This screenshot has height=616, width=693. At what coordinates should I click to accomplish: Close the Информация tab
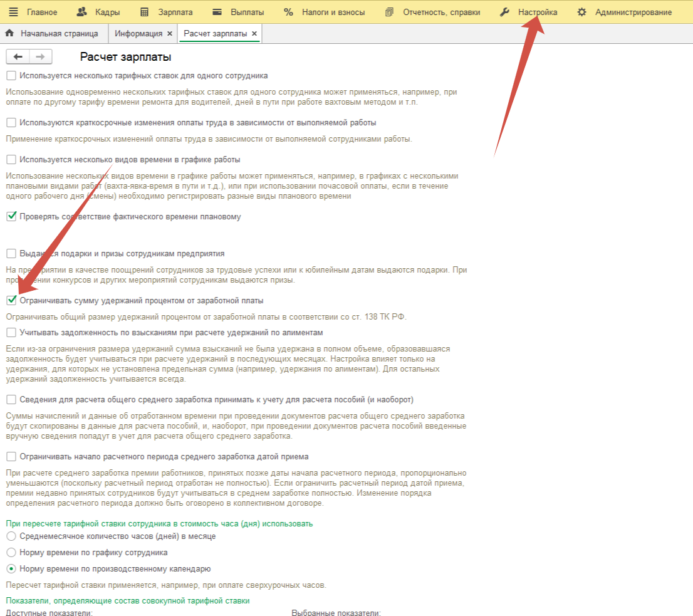click(170, 33)
